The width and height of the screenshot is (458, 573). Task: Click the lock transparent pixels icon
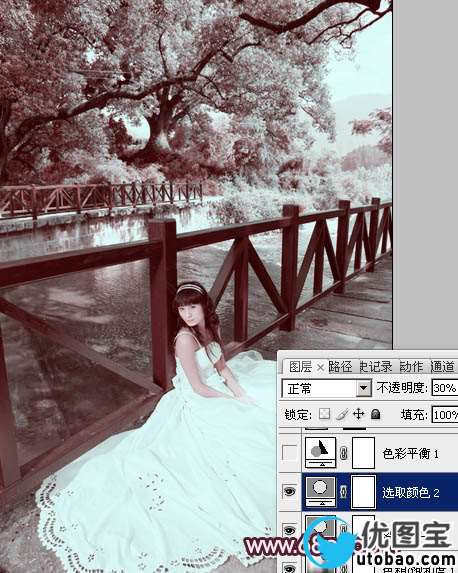pos(324,414)
